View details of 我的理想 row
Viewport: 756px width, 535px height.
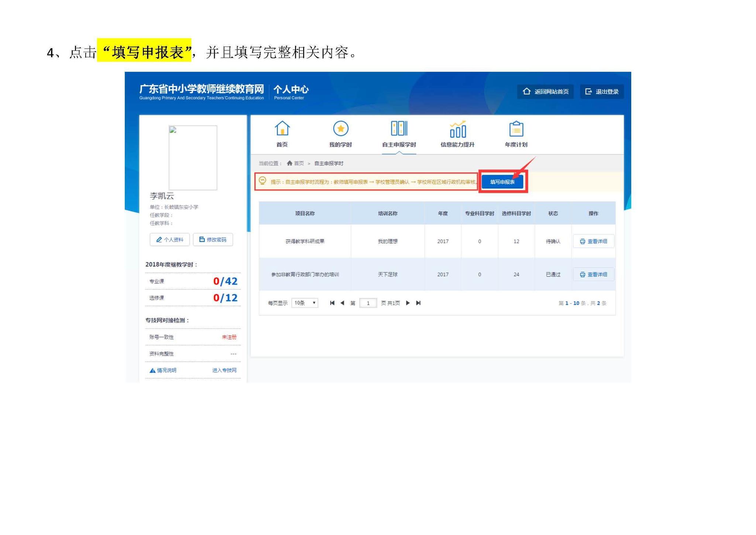click(593, 241)
